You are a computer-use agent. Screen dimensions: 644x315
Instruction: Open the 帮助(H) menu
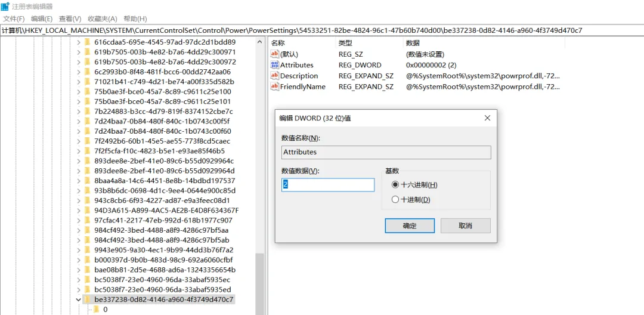[x=135, y=18]
